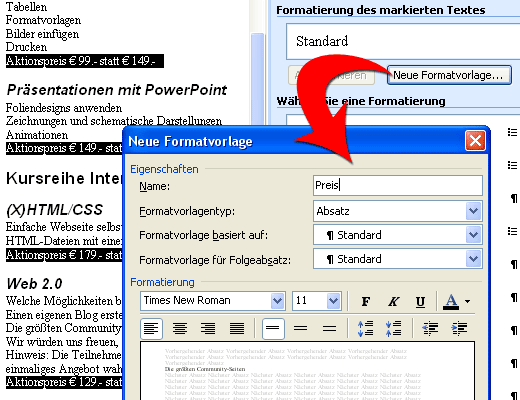Click the (X)HTML/CSS heading
Viewport: 520px width, 400px height.
(x=54, y=210)
